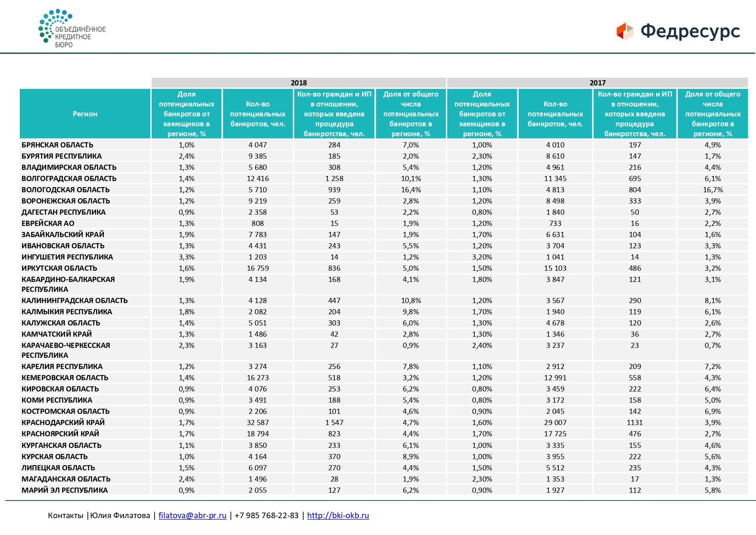
Task: Select the КАЛМЫКИЯ РЕСПУБЛИКА row label
Action: 67,312
